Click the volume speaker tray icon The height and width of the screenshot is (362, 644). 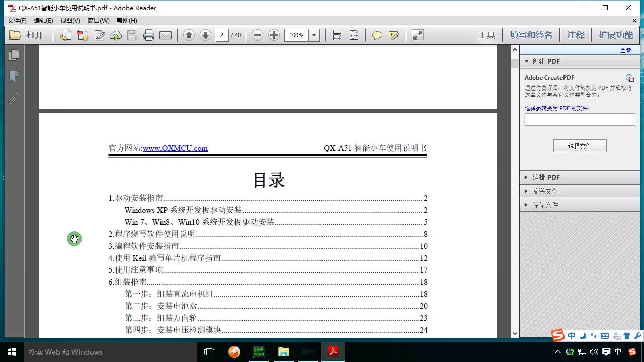point(594,352)
